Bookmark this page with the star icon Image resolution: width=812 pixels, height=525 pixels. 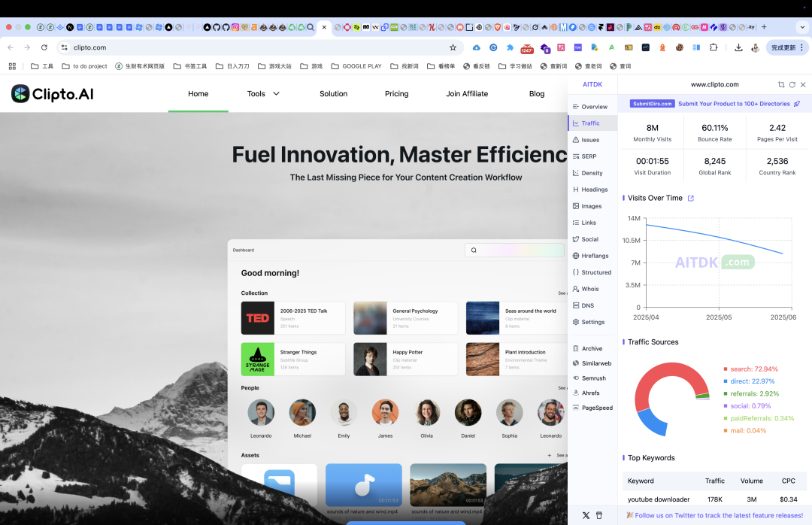click(x=453, y=47)
